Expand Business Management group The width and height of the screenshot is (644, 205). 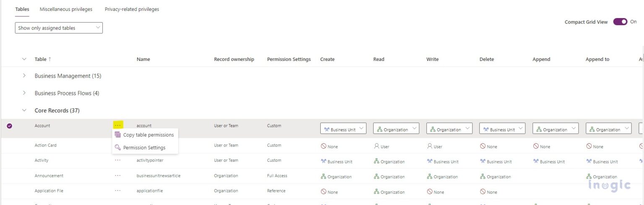pos(24,76)
